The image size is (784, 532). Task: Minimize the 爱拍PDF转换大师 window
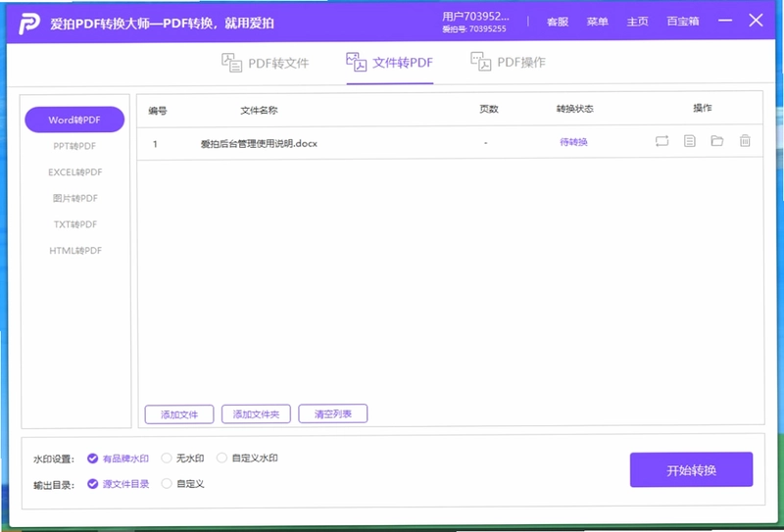tap(725, 21)
